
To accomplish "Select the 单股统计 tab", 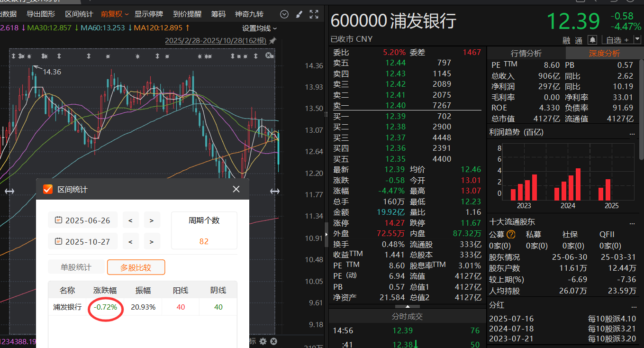I will (x=76, y=267).
